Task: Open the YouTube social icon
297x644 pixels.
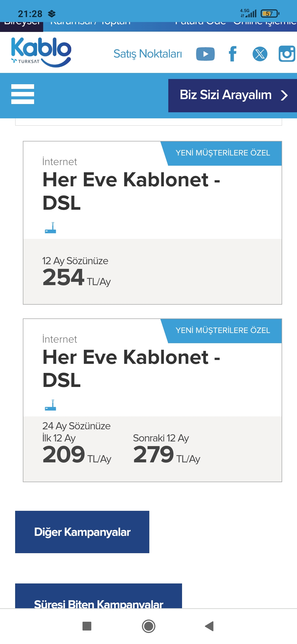Action: pos(205,54)
